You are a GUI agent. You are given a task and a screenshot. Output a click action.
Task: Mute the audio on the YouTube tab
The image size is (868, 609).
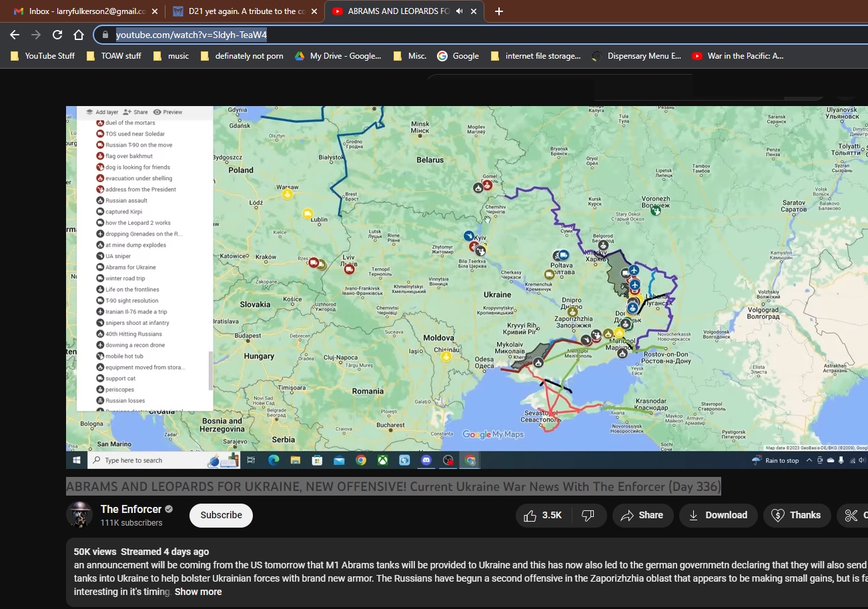pos(459,11)
